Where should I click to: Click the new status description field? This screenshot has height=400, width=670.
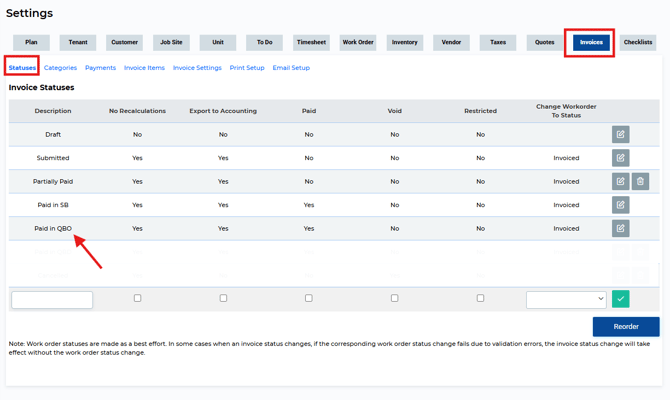(52, 300)
